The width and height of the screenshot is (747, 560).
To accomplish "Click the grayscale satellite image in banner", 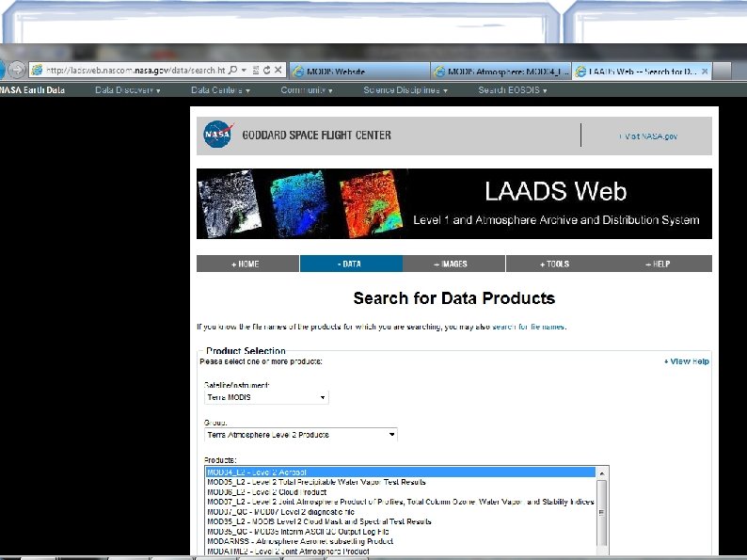I will click(230, 203).
